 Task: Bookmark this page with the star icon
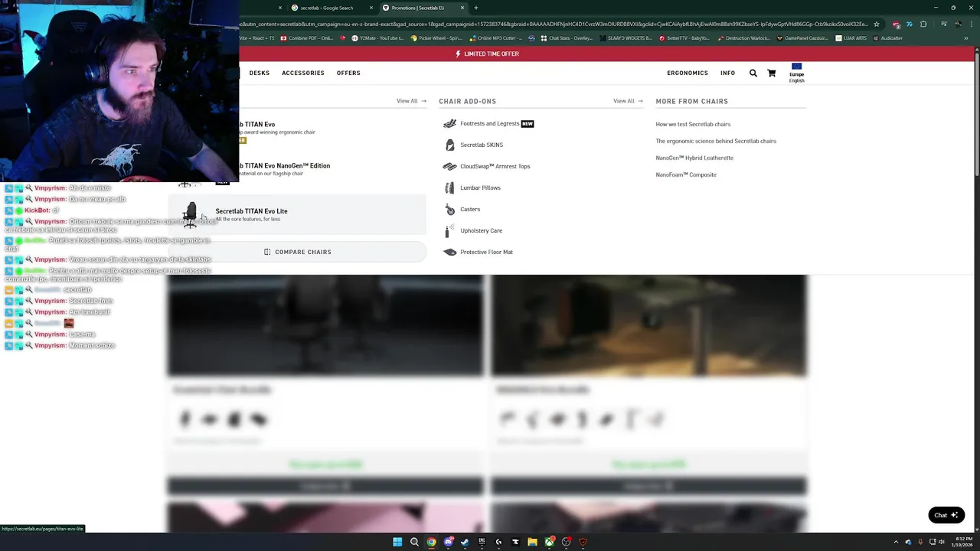[877, 24]
